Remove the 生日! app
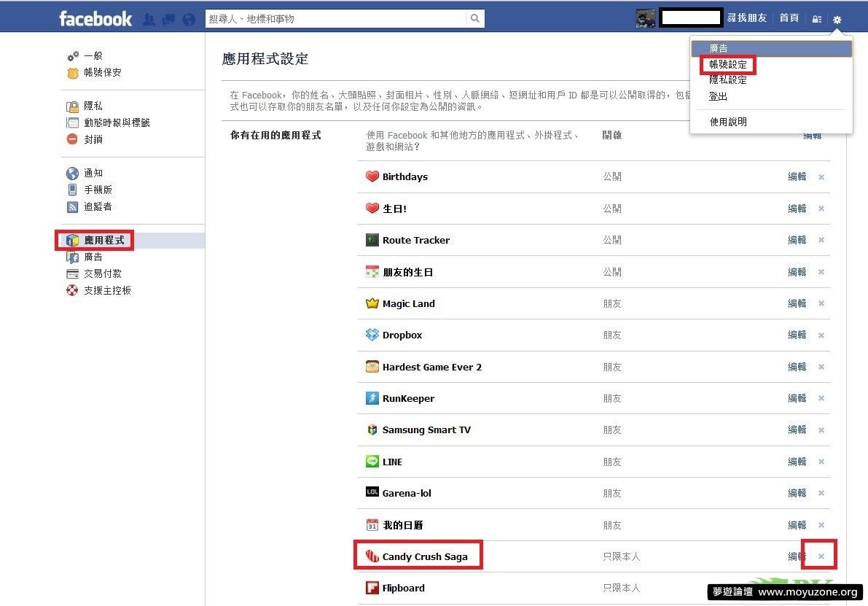Viewport: 868px width, 606px height. point(821,209)
